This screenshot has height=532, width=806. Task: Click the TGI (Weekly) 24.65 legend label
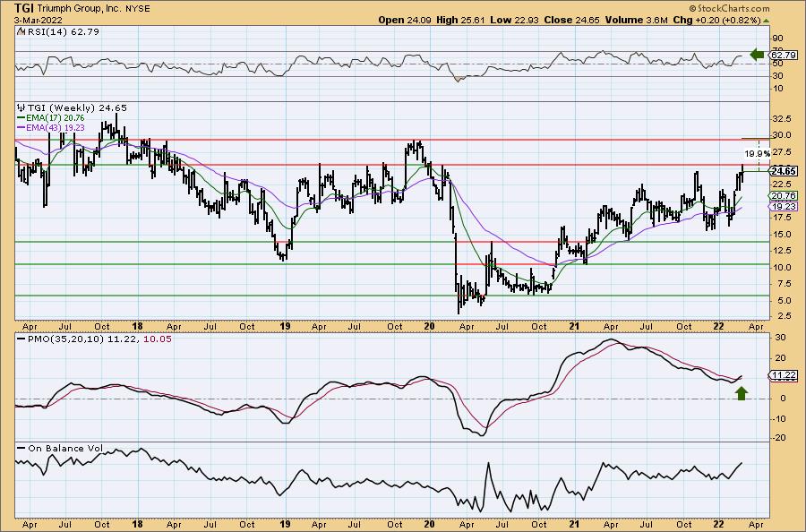[77, 108]
